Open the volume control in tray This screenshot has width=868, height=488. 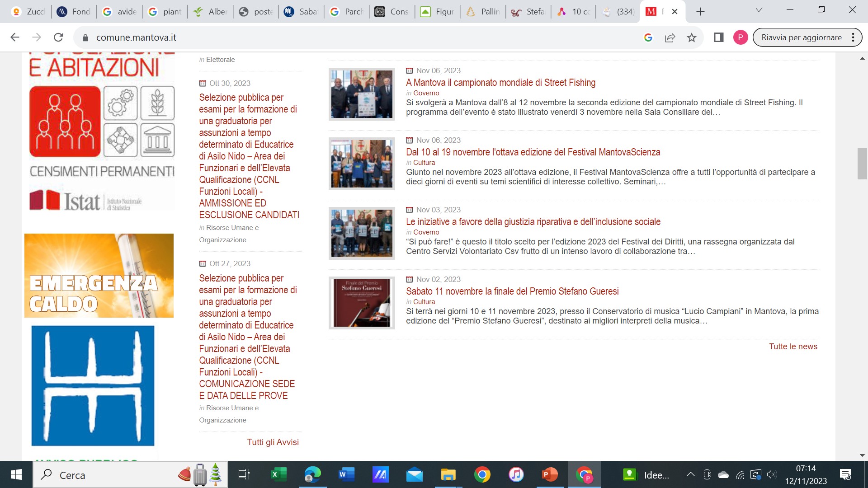pos(772,474)
